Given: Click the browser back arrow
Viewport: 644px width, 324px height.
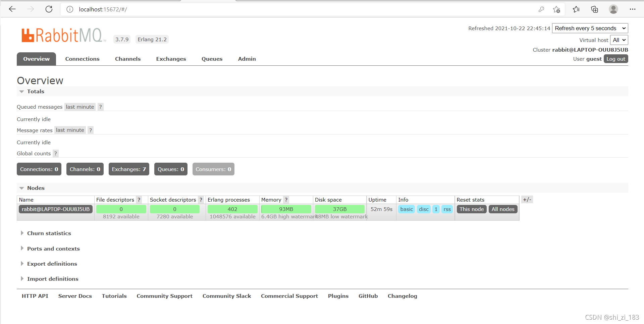Looking at the screenshot, I should (x=12, y=9).
